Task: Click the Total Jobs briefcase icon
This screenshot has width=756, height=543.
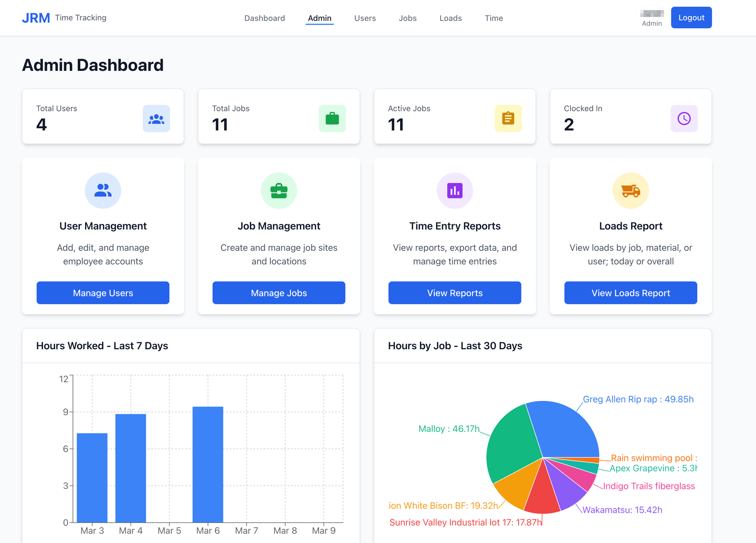Action: (332, 118)
